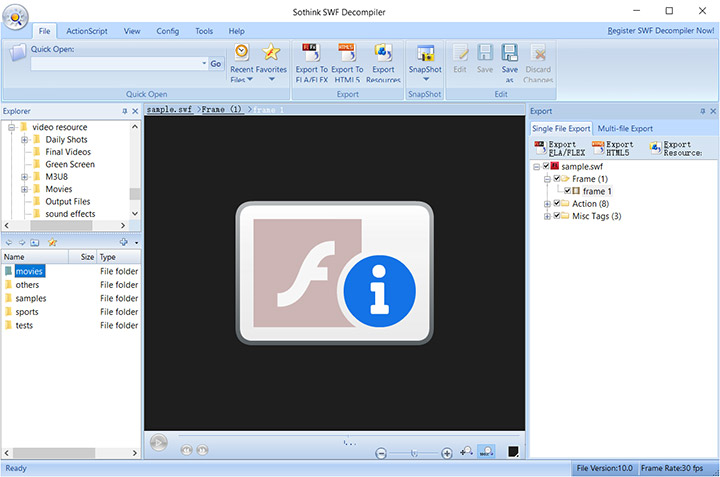This screenshot has width=720, height=477.
Task: Click the zoom slider in the player bar
Action: (x=414, y=453)
